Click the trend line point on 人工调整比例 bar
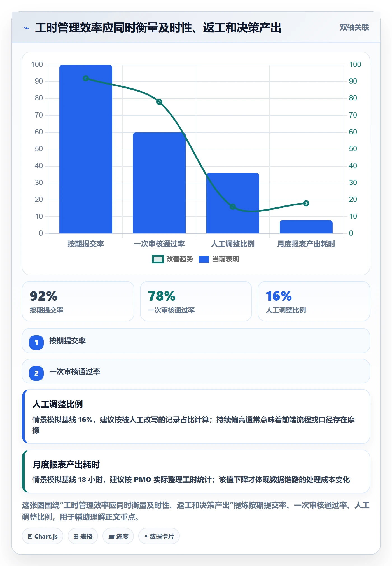Image resolution: width=392 pixels, height=566 pixels. tap(233, 207)
